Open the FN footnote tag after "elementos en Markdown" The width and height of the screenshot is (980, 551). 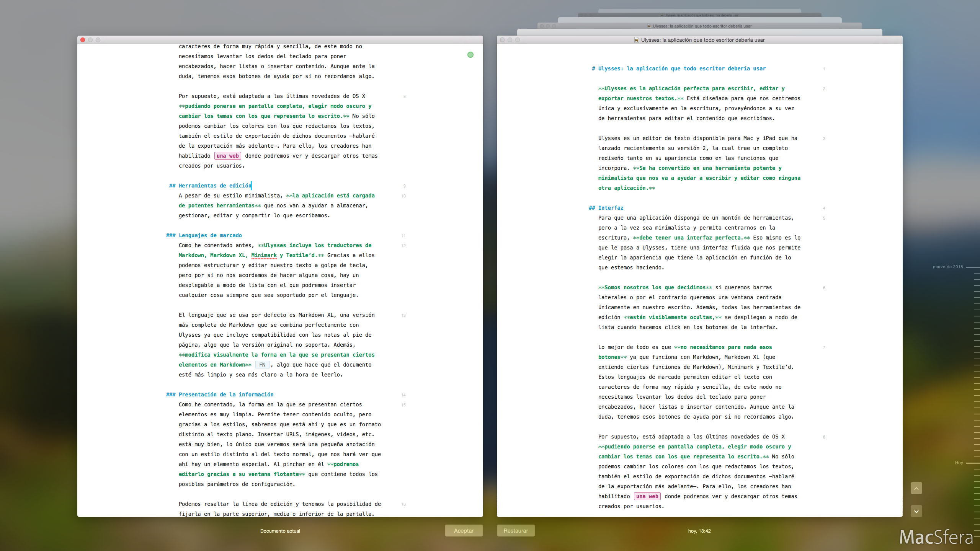(262, 365)
